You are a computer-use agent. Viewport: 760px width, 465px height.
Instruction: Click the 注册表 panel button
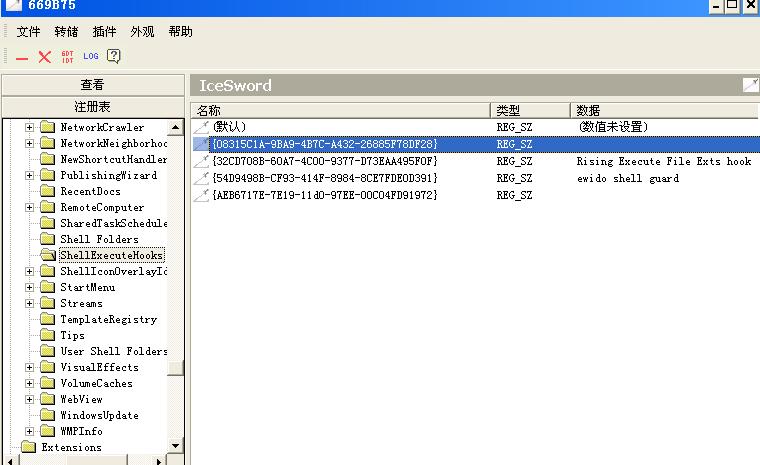(92, 106)
